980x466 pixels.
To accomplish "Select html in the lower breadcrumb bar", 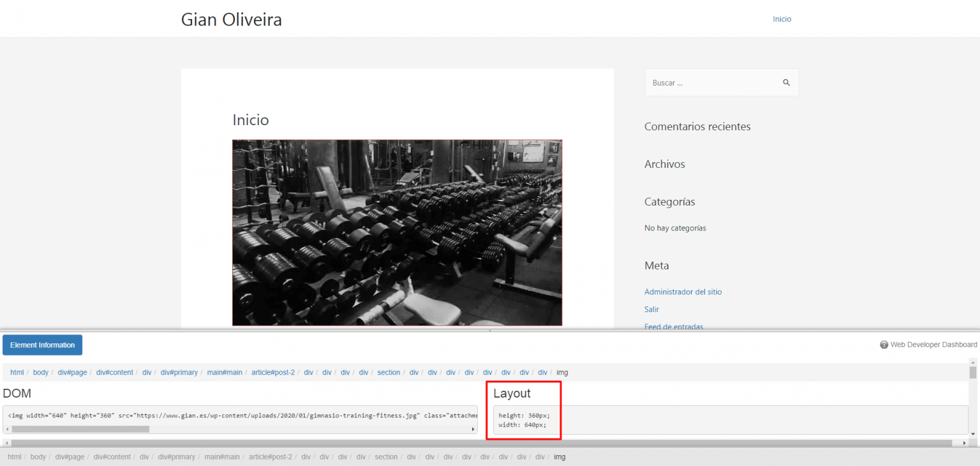I will coord(15,456).
